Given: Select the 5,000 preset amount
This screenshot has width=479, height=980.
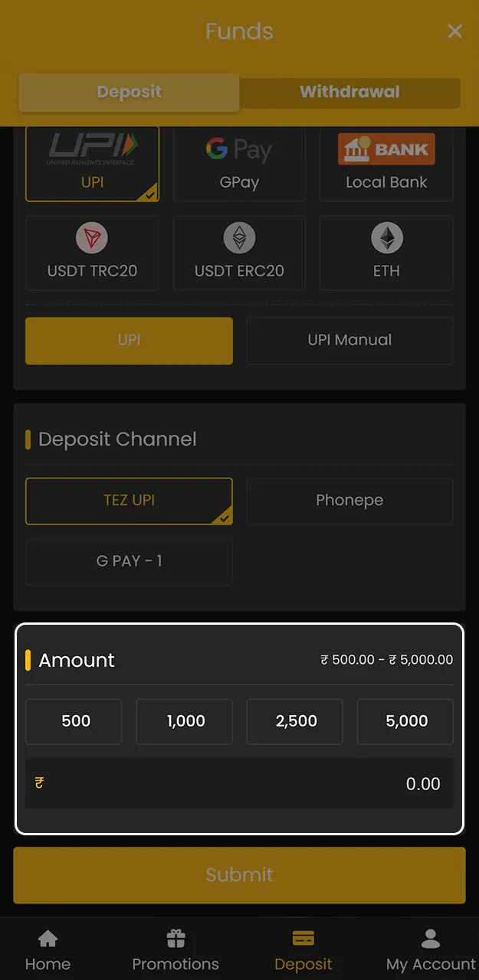Looking at the screenshot, I should pos(405,720).
